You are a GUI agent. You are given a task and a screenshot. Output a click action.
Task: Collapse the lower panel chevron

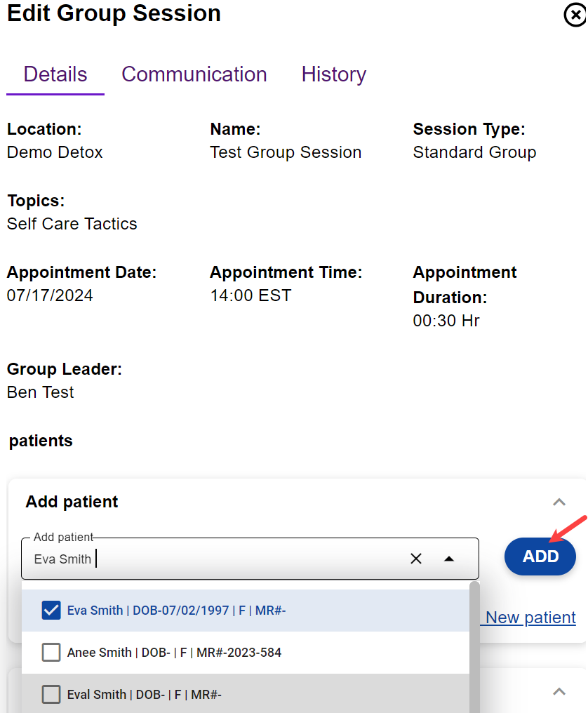click(x=559, y=691)
